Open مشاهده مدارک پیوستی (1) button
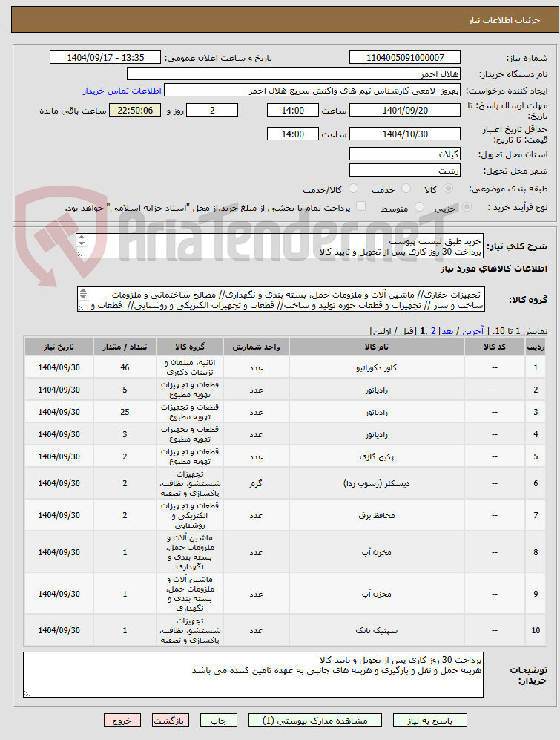Screen dimensions: 560x740 pyautogui.click(x=315, y=720)
